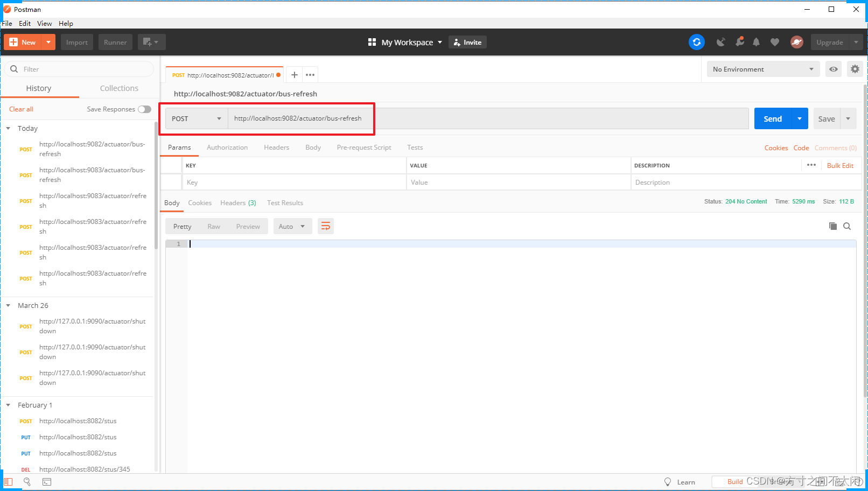The height and width of the screenshot is (491, 868).
Task: Open the Postman console icon
Action: pos(47,482)
